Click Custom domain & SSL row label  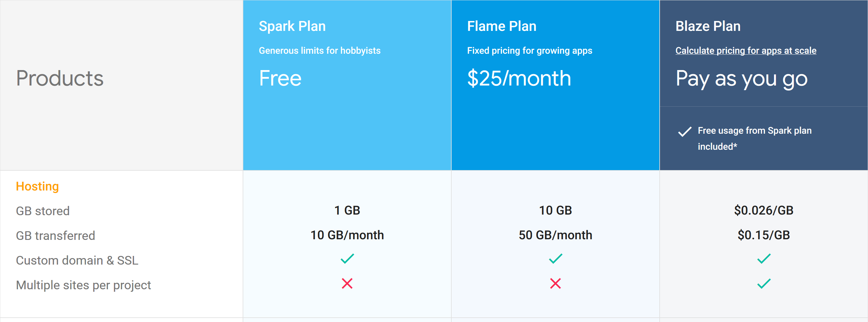(77, 261)
